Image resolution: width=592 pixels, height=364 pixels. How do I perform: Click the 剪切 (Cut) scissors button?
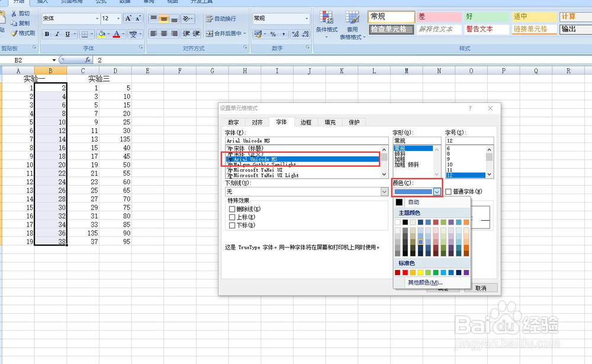tap(21, 14)
